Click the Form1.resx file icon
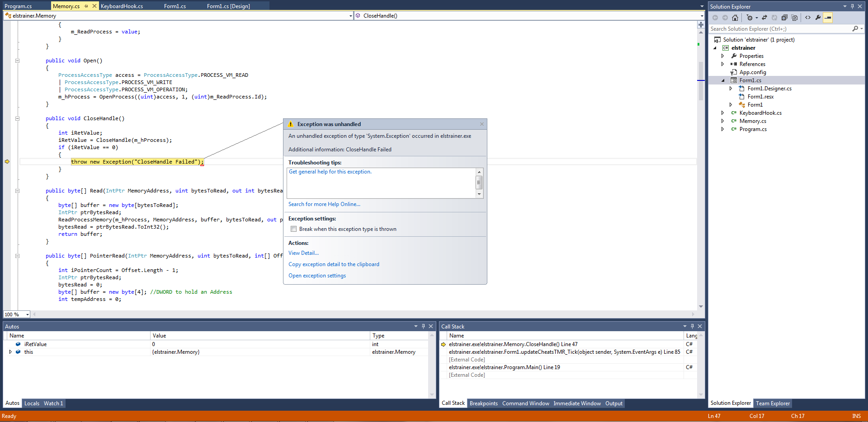 tap(741, 97)
